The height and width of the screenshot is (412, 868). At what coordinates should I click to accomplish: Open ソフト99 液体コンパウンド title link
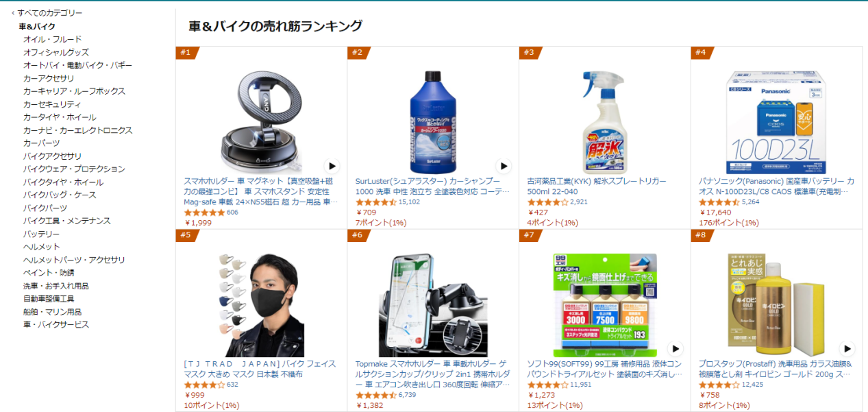604,369
